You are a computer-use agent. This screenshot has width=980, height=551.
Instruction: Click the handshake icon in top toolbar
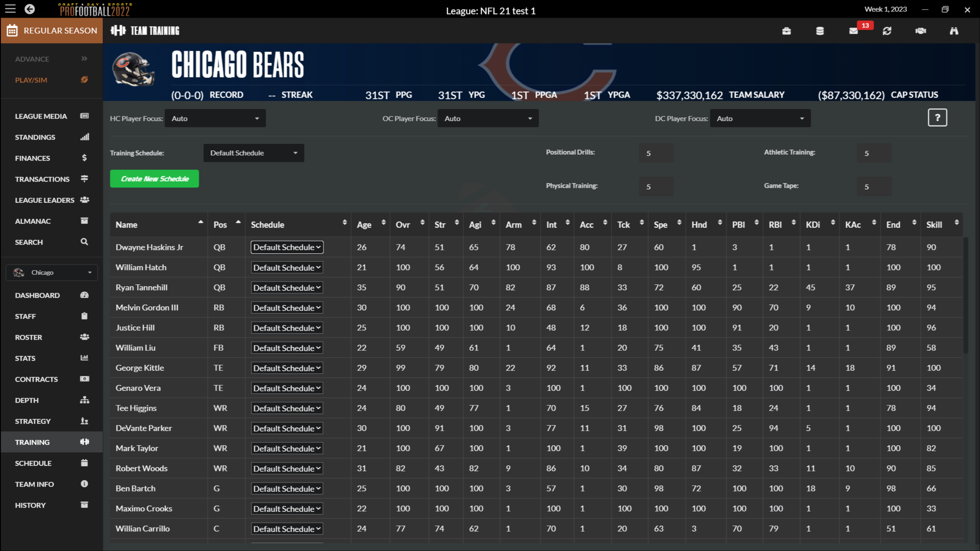(920, 31)
